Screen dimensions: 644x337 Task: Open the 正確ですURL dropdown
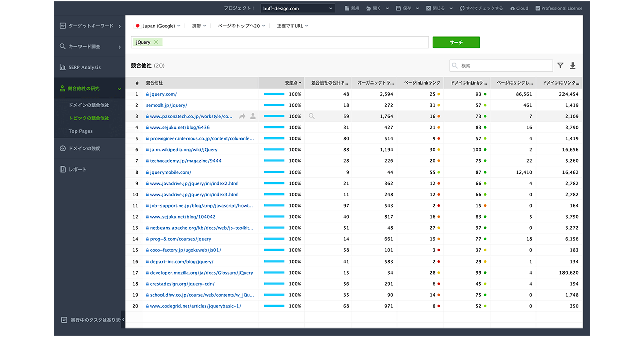coord(292,26)
